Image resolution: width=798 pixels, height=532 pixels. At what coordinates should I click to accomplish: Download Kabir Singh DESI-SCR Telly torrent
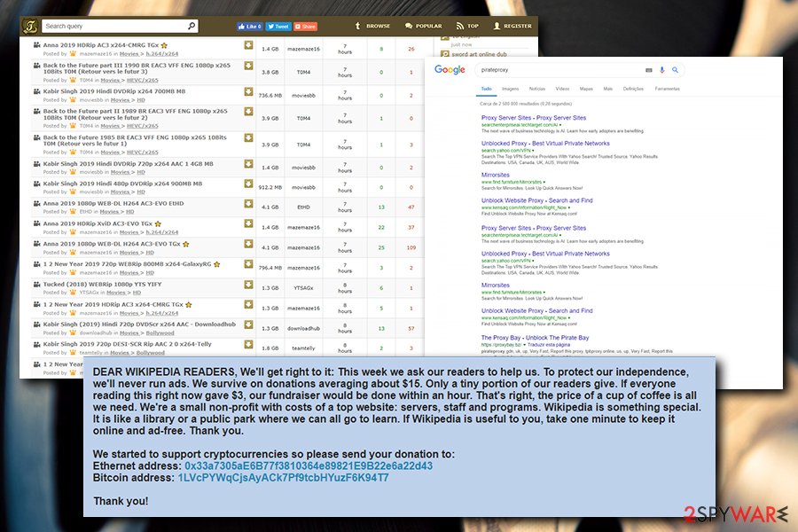[x=248, y=345]
